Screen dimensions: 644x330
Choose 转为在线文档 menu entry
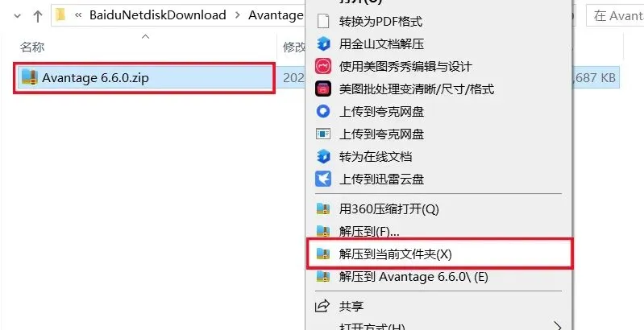pos(439,157)
